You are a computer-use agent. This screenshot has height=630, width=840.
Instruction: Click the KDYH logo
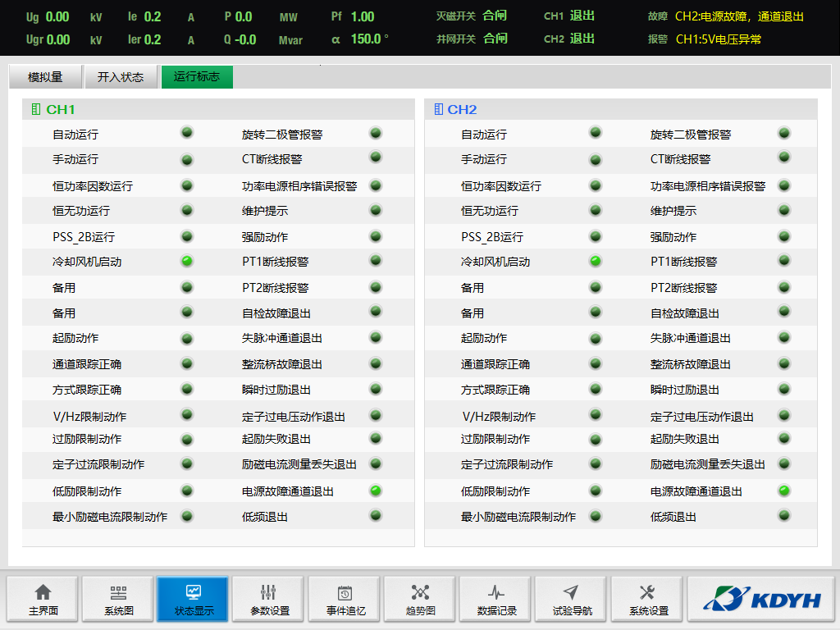tap(760, 600)
